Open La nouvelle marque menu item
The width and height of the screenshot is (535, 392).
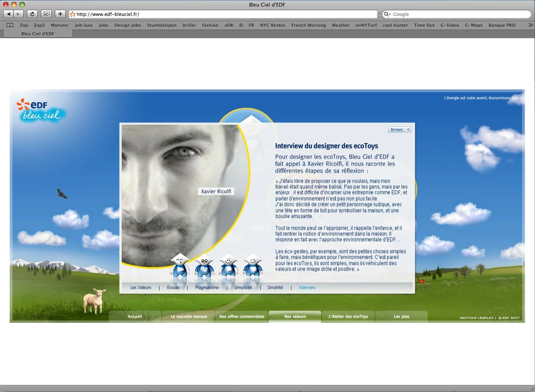pyautogui.click(x=189, y=317)
